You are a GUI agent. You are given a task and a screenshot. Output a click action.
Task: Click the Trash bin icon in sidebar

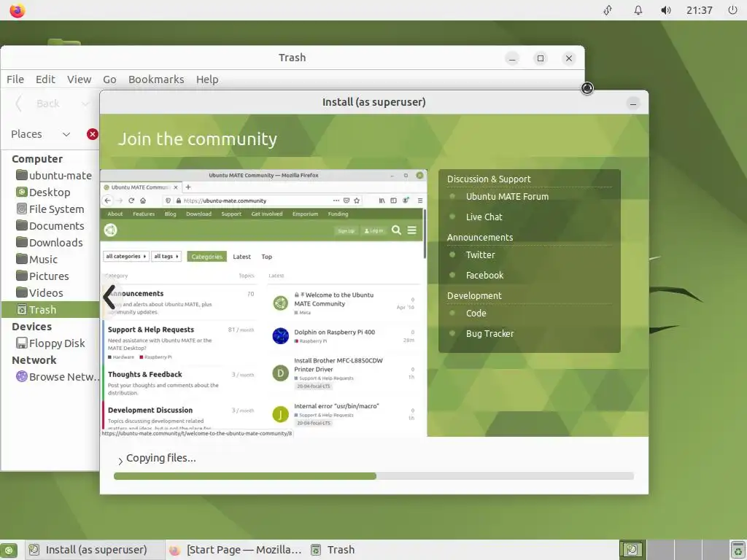(21, 309)
